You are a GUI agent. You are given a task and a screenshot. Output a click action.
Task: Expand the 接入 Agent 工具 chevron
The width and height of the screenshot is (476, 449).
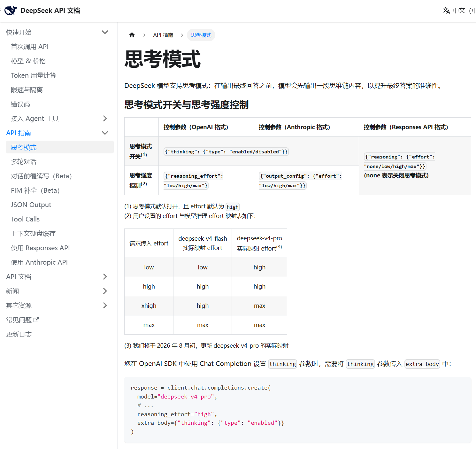[x=105, y=119]
